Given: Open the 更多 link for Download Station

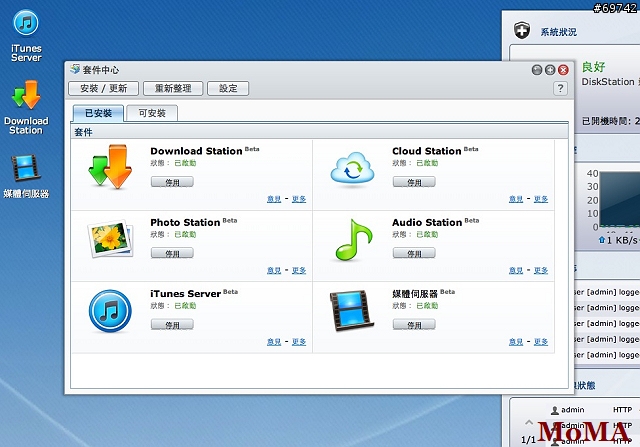Looking at the screenshot, I should (x=299, y=199).
